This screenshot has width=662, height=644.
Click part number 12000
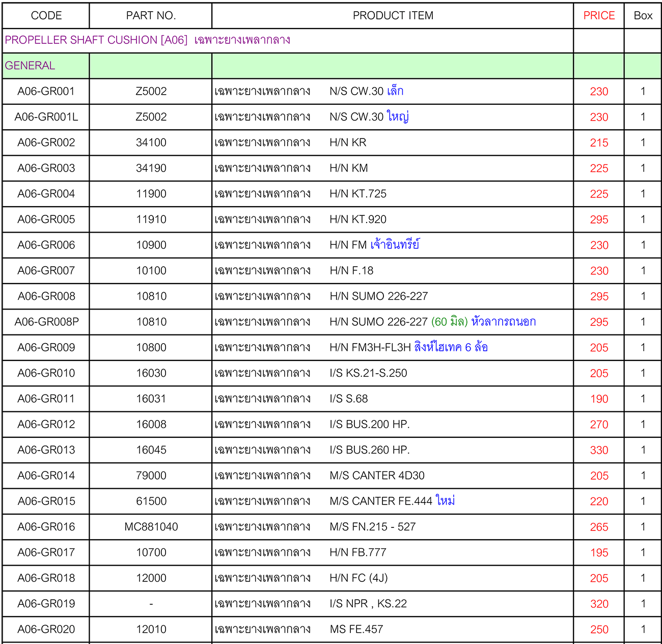pyautogui.click(x=151, y=578)
